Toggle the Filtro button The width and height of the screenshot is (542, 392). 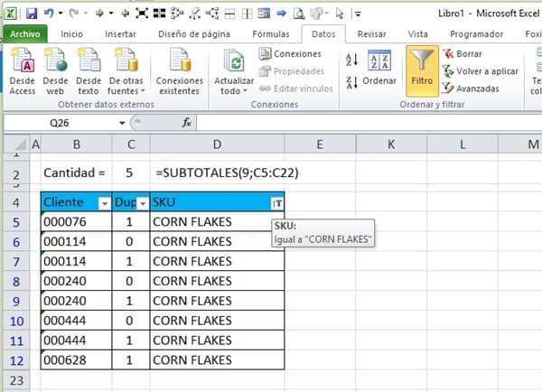click(x=422, y=70)
